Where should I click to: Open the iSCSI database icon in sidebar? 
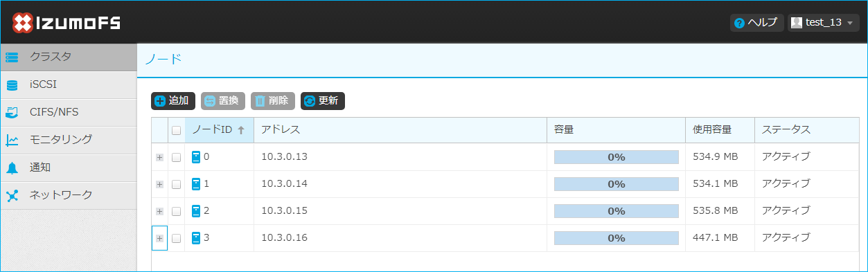click(12, 85)
